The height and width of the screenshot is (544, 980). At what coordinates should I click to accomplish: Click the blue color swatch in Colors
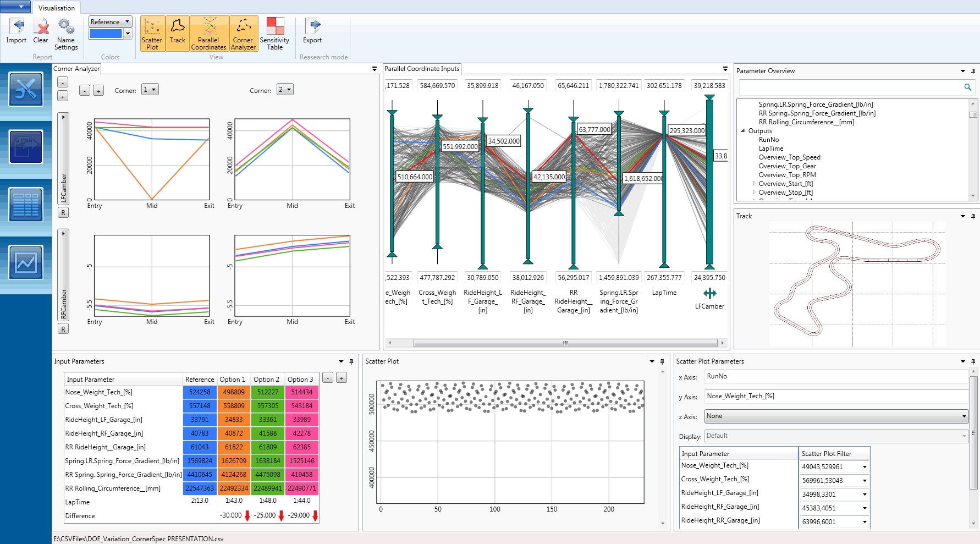pos(106,34)
